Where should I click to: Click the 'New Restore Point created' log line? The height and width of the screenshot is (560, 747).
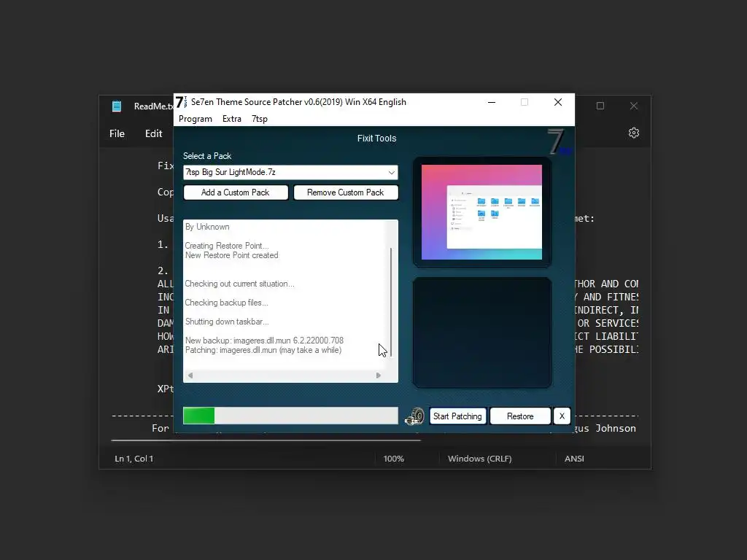point(231,255)
